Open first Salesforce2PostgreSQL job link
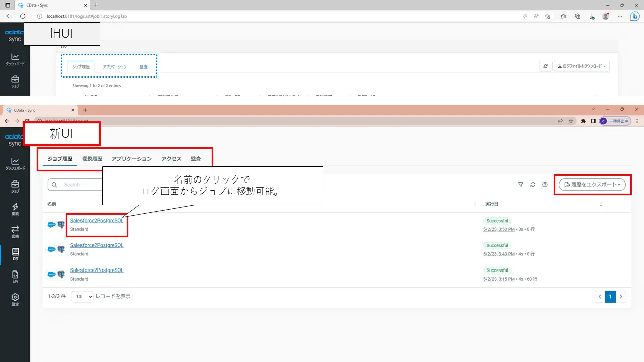The width and height of the screenshot is (644, 362). coord(97,220)
